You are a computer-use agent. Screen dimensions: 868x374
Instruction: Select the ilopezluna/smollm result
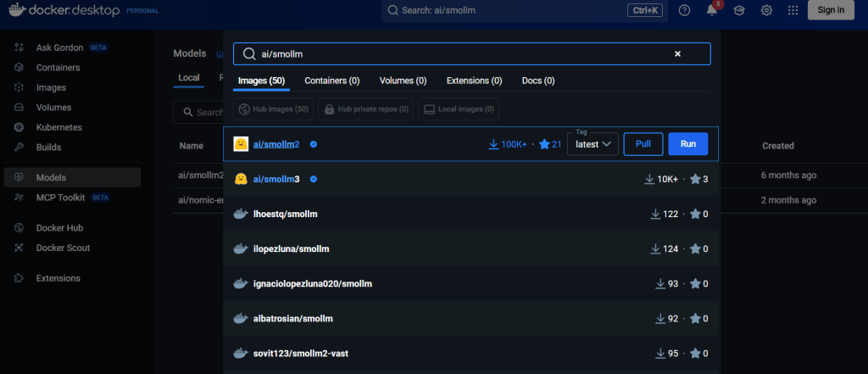pyautogui.click(x=471, y=248)
